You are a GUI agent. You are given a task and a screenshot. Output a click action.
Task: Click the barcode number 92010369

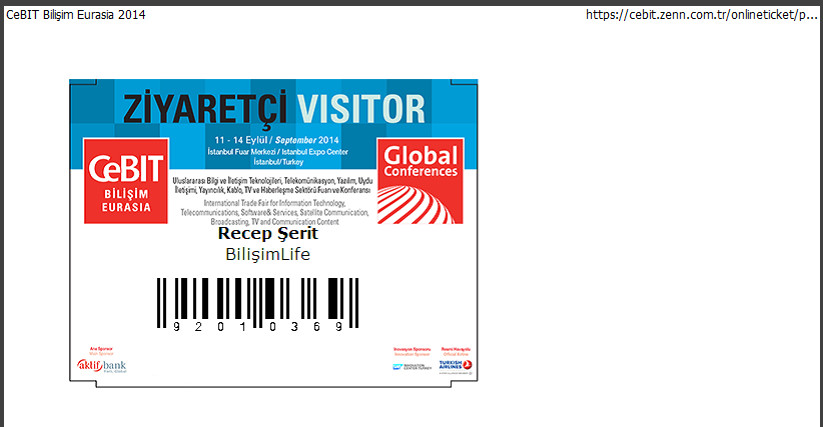coord(258,327)
